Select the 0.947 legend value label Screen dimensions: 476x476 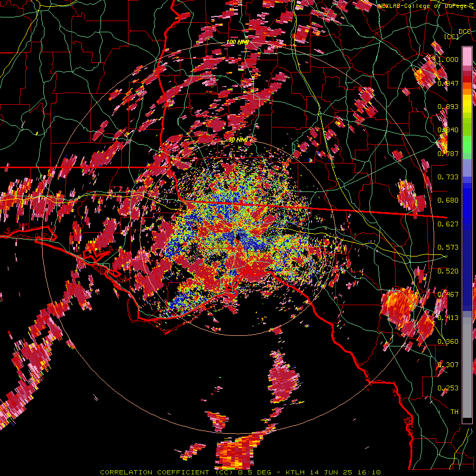coord(448,83)
